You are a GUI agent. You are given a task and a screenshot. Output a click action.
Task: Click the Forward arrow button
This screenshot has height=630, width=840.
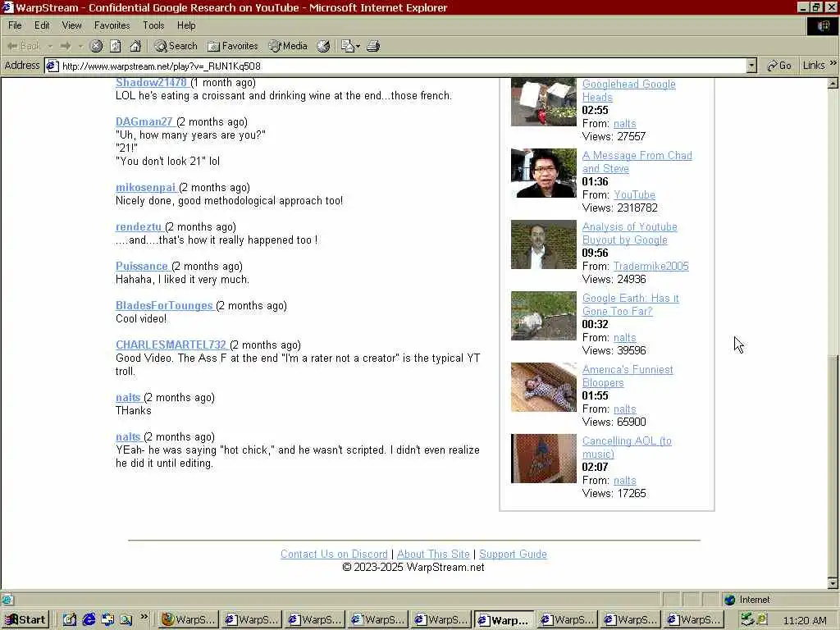(x=66, y=46)
